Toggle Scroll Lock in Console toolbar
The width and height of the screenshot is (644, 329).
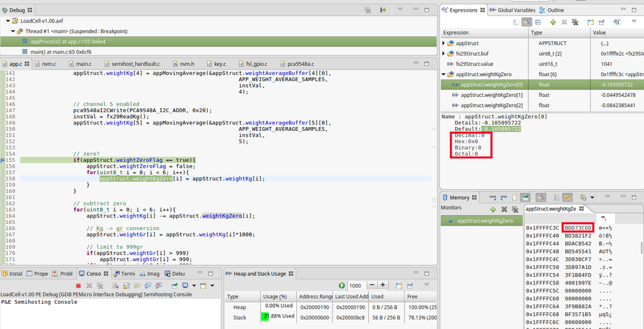[126, 286]
